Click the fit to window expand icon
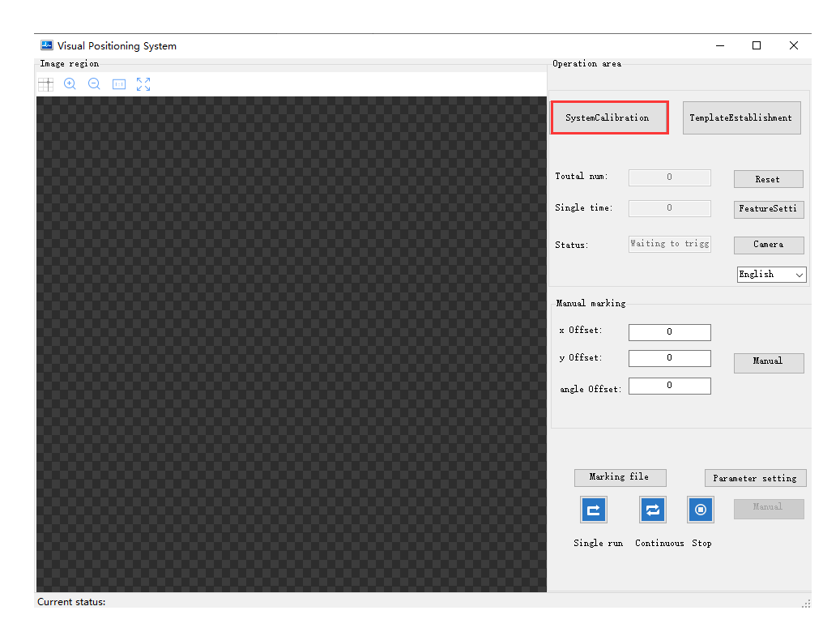 (143, 84)
